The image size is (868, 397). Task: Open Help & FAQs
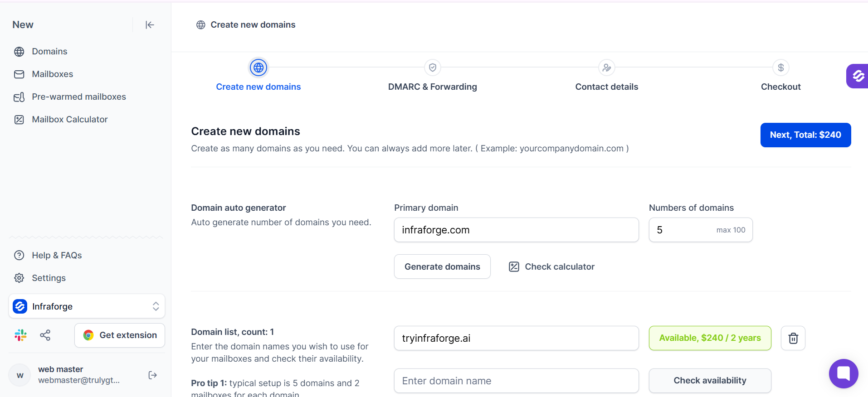[x=57, y=256]
